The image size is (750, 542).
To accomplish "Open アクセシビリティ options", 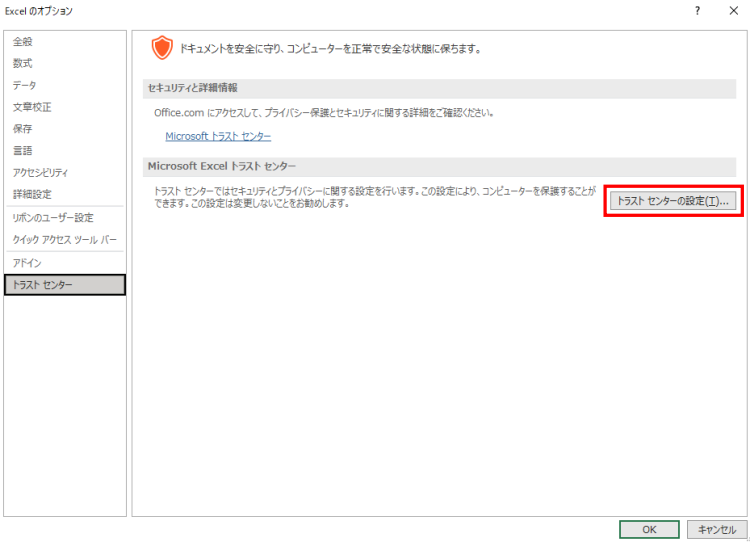I will click(x=40, y=173).
